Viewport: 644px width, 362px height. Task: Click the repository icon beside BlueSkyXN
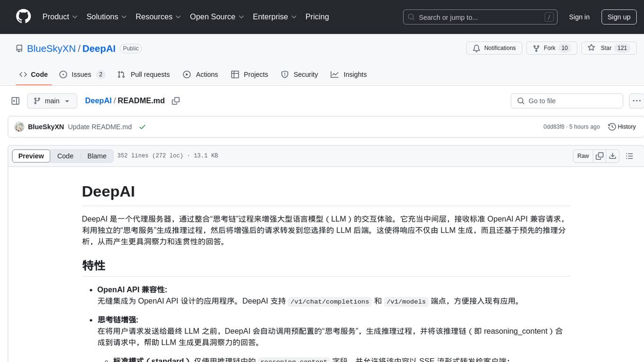(19, 48)
